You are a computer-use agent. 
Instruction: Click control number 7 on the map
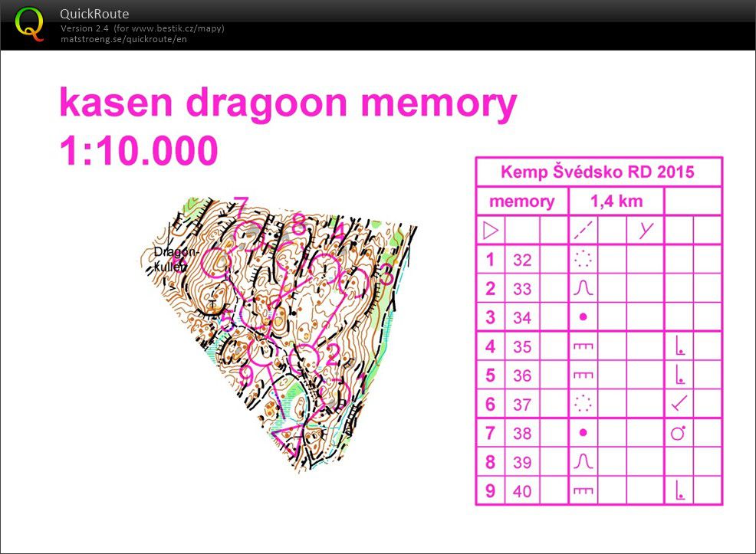[241, 206]
